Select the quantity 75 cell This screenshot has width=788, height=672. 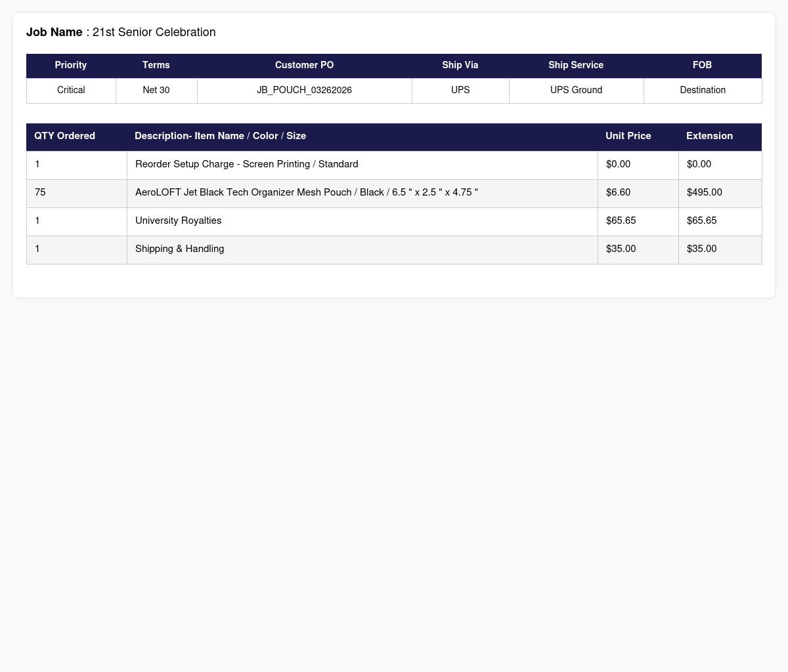click(77, 194)
